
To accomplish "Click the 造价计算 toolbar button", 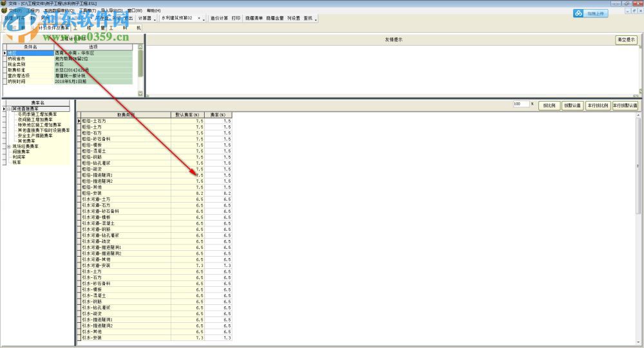I will pos(219,19).
